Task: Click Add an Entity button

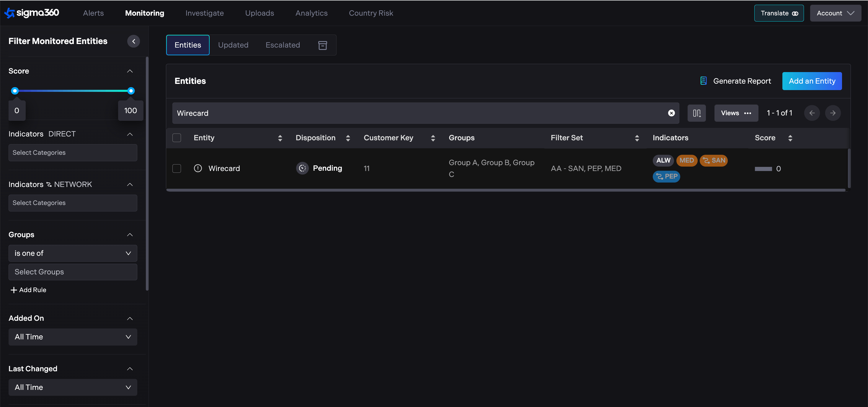Action: tap(812, 81)
